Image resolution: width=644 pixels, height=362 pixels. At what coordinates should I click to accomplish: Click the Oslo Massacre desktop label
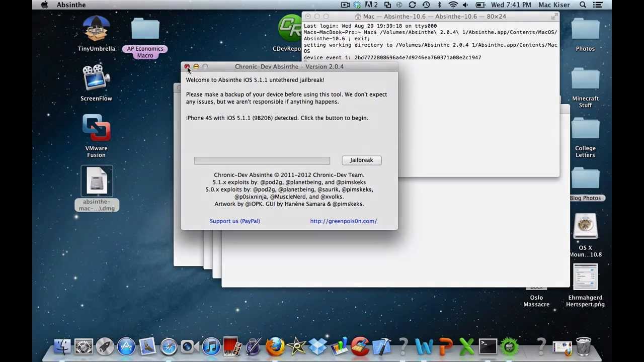[x=536, y=301]
